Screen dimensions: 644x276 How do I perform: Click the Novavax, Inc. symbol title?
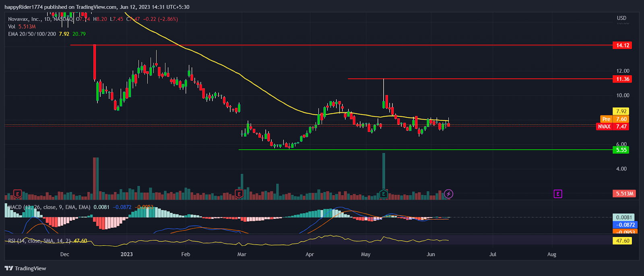tap(24, 19)
